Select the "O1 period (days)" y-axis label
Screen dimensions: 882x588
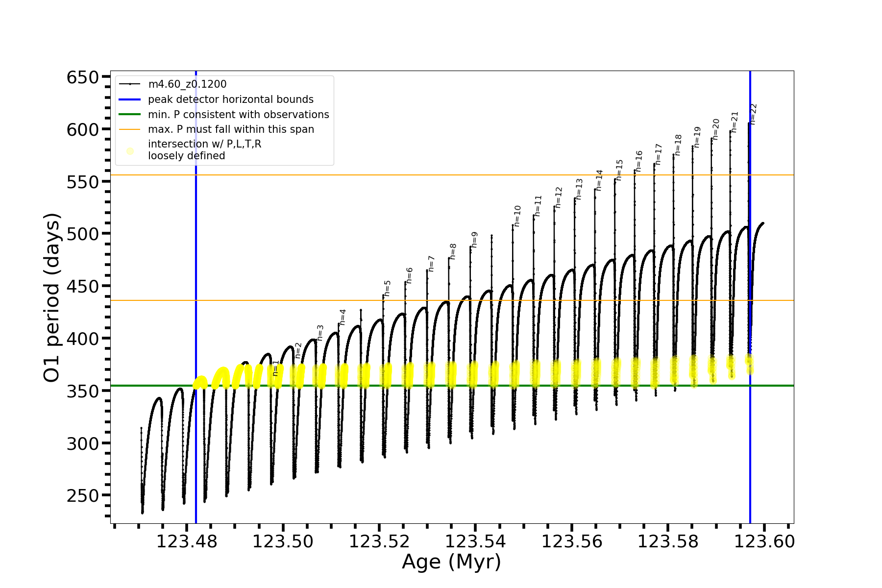pos(52,297)
